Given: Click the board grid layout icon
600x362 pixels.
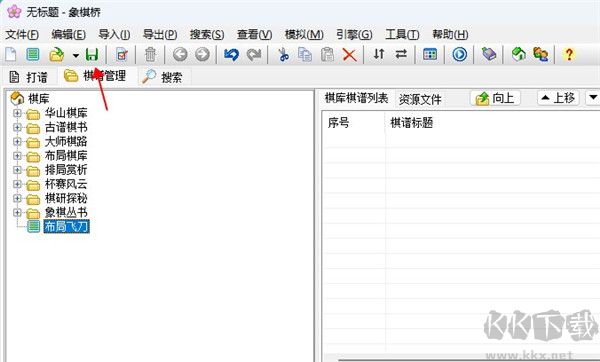Looking at the screenshot, I should (x=430, y=54).
